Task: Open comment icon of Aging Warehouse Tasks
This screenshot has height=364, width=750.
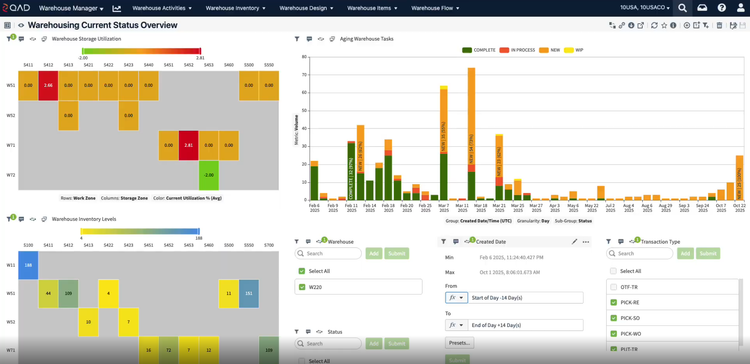Action: [x=309, y=39]
